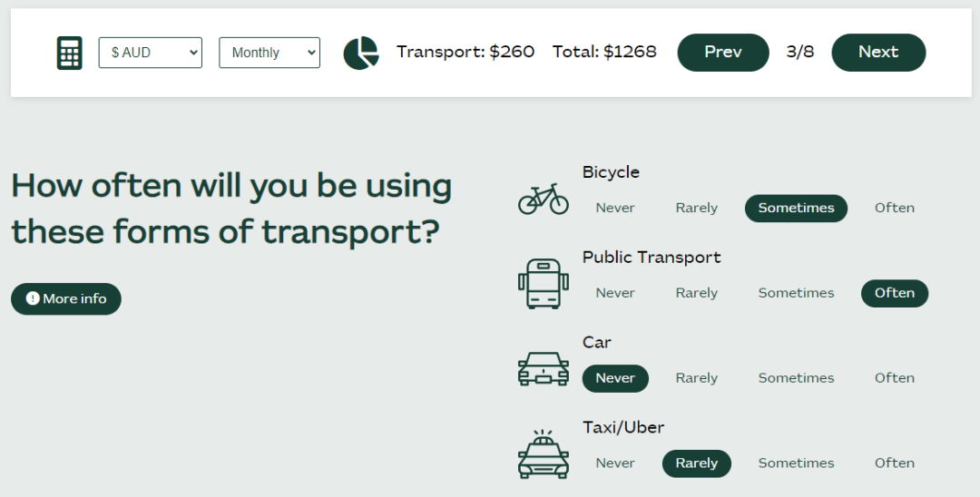980x497 pixels.
Task: Select Rarely for Car
Action: pyautogui.click(x=696, y=378)
